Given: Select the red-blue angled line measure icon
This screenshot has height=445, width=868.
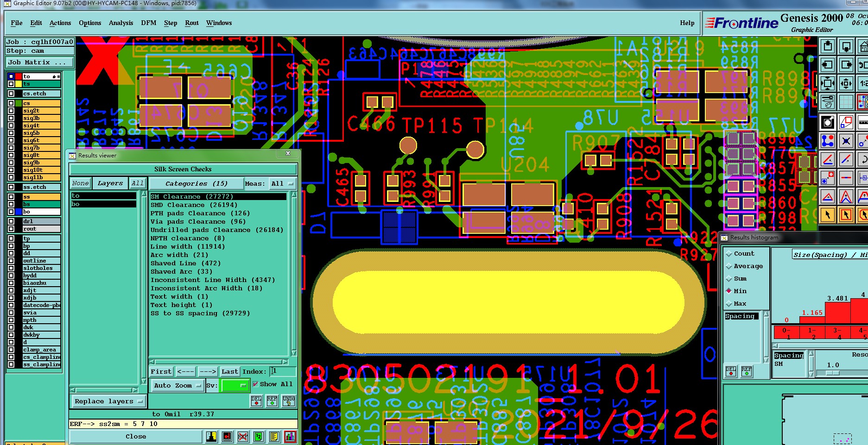Looking at the screenshot, I should (828, 159).
